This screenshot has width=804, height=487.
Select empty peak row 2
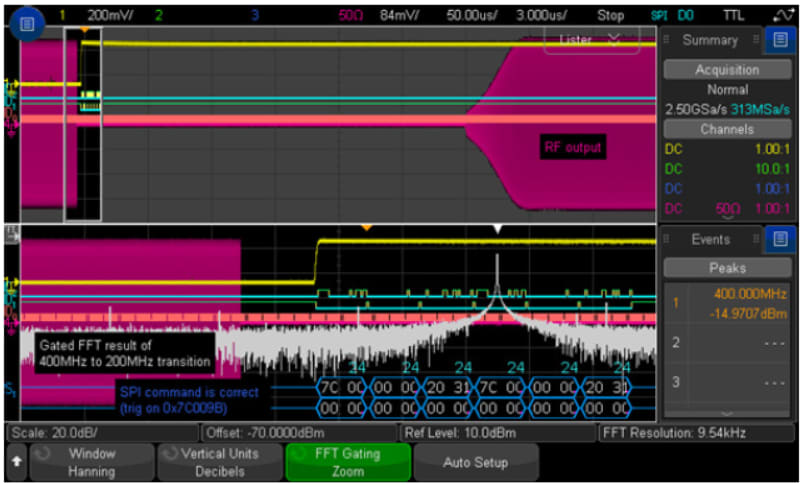pos(727,343)
